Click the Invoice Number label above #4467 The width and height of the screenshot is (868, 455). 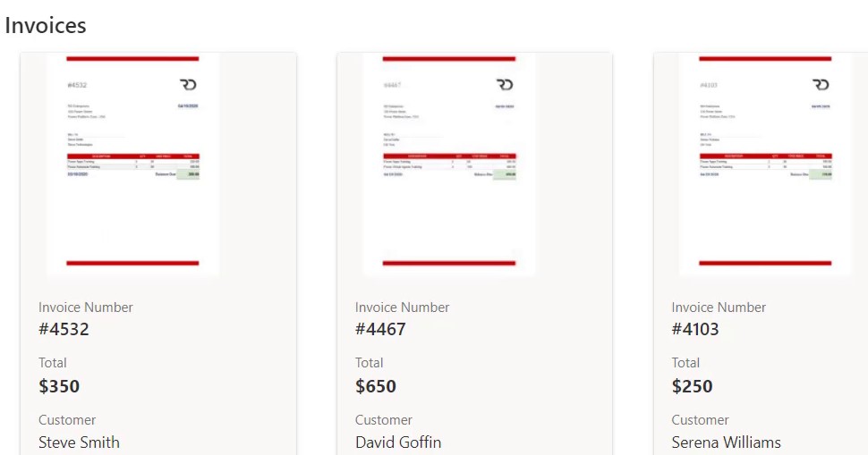coord(402,308)
